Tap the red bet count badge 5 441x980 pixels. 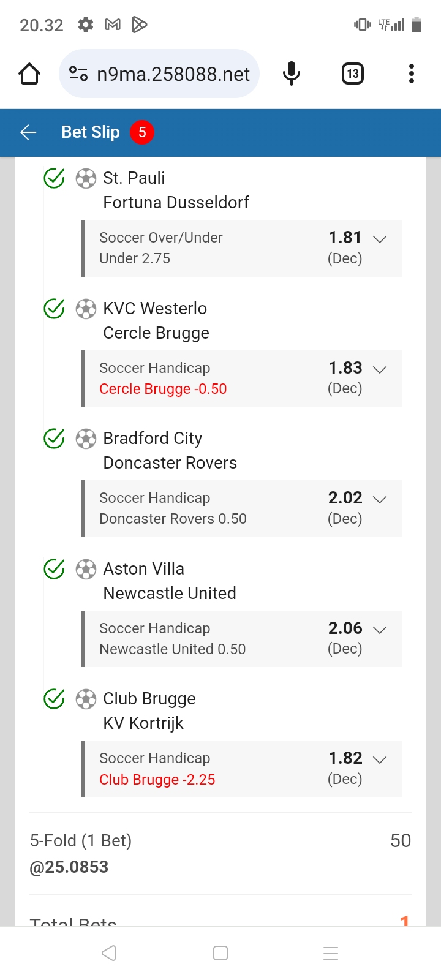(142, 132)
